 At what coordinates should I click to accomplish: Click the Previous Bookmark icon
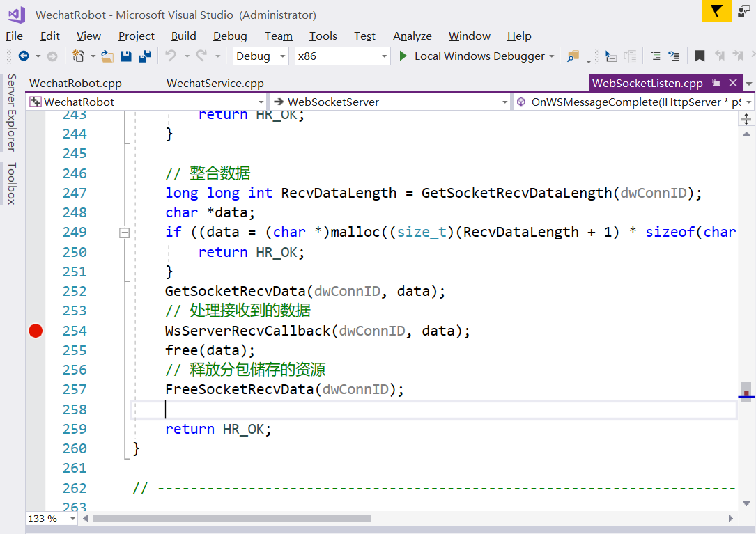[719, 56]
